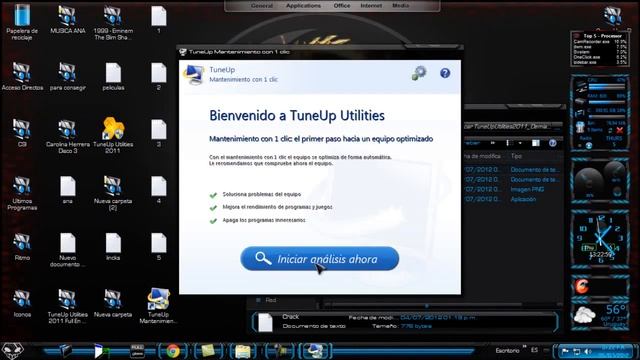Select TuneUp Utilities 2011 Full En folder
Image resolution: width=640 pixels, height=360 pixels.
[67, 306]
